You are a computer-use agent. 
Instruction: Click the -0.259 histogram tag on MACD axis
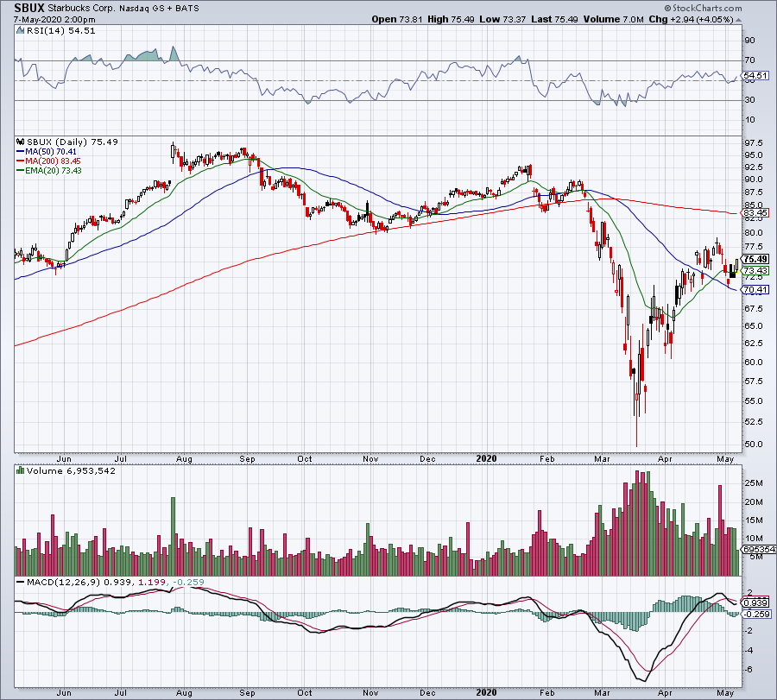pyautogui.click(x=756, y=615)
